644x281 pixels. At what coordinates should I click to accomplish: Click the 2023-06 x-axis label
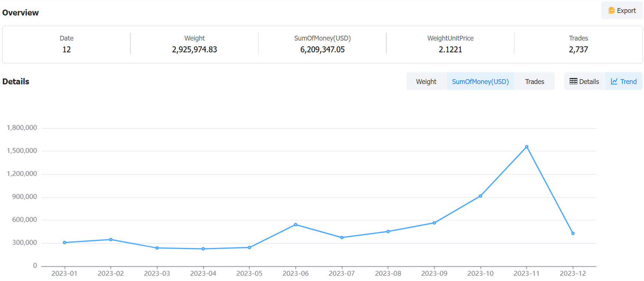pos(296,273)
